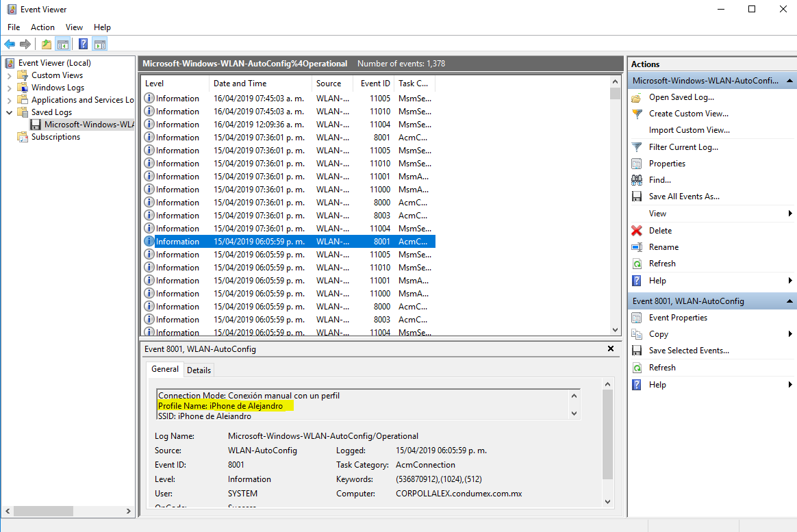Viewport: 797px width, 532px height.
Task: Click the Save Selected Events disk icon
Action: point(636,351)
